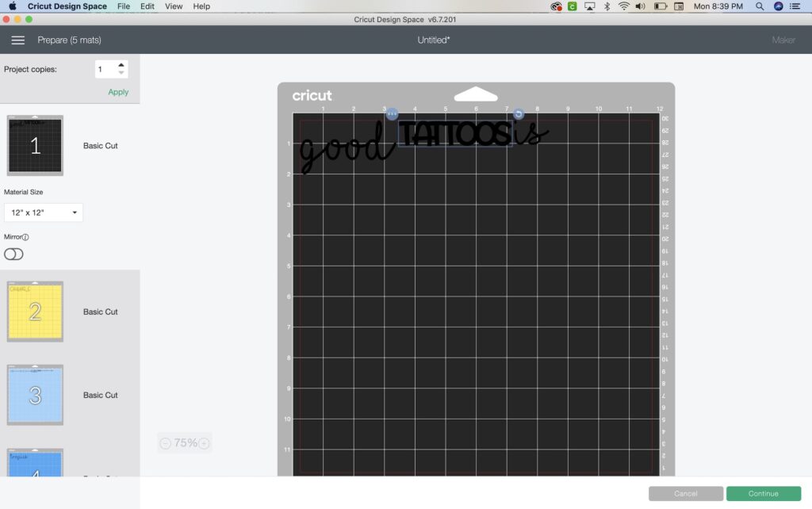Zoom out the mat preview
Viewport: 812px width, 509px height.
pyautogui.click(x=165, y=443)
